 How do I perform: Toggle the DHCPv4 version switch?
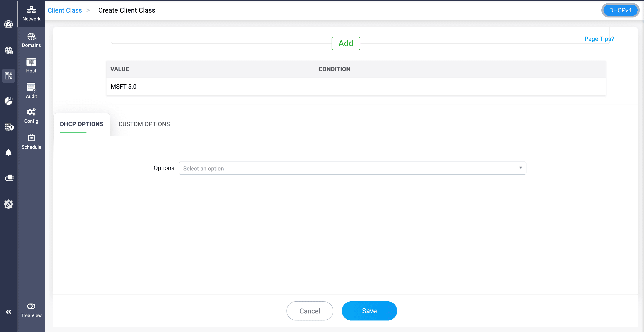[x=620, y=10]
